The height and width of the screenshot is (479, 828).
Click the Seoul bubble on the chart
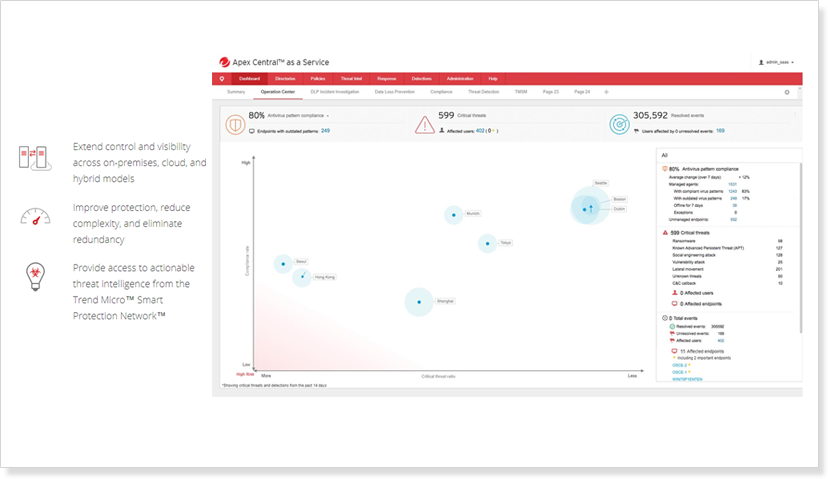(x=283, y=264)
